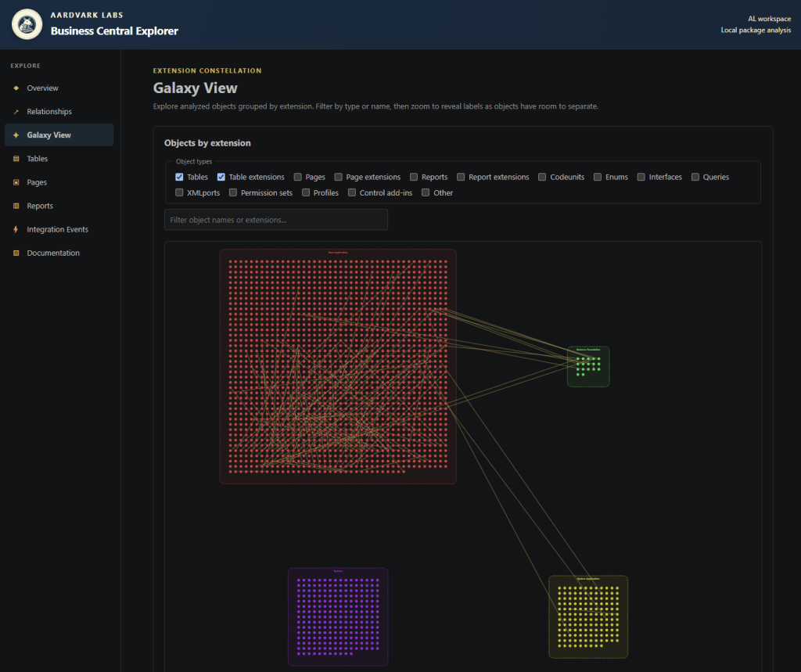
Task: Click the Galaxy View star icon
Action: (x=16, y=135)
